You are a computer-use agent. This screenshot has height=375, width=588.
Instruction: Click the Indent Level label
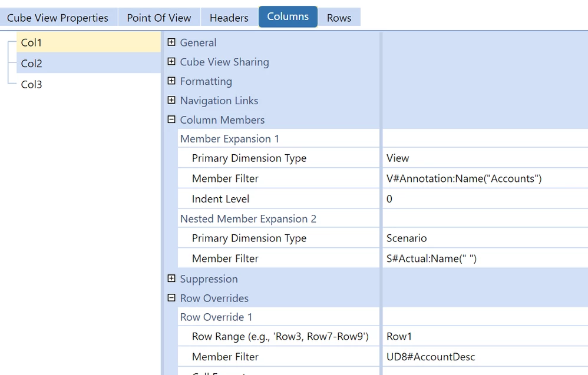(x=220, y=198)
